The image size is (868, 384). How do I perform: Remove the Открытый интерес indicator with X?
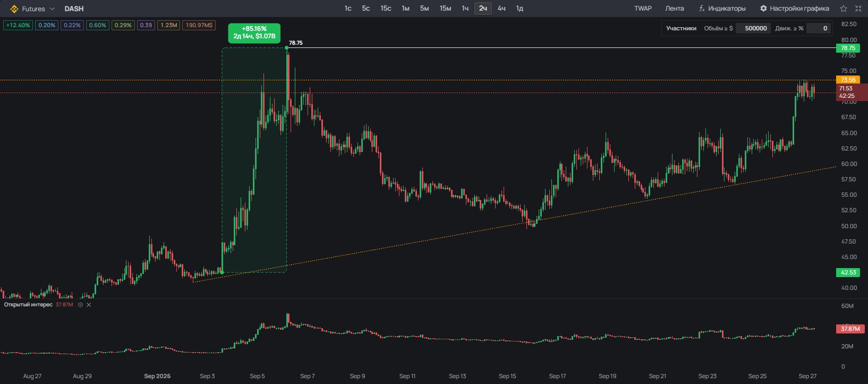pos(89,305)
